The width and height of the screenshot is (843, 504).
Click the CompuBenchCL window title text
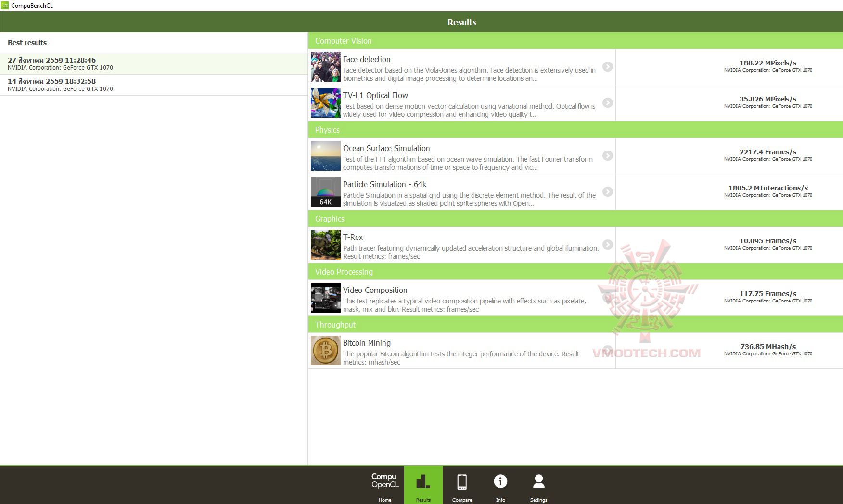point(32,6)
